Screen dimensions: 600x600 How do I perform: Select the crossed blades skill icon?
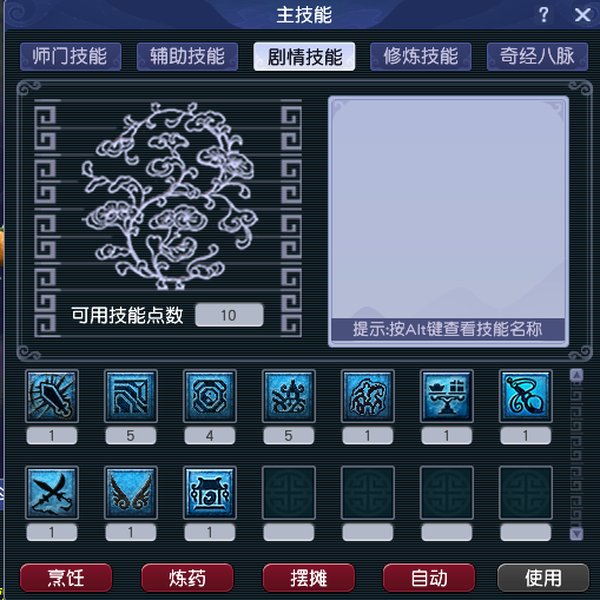[x=52, y=492]
